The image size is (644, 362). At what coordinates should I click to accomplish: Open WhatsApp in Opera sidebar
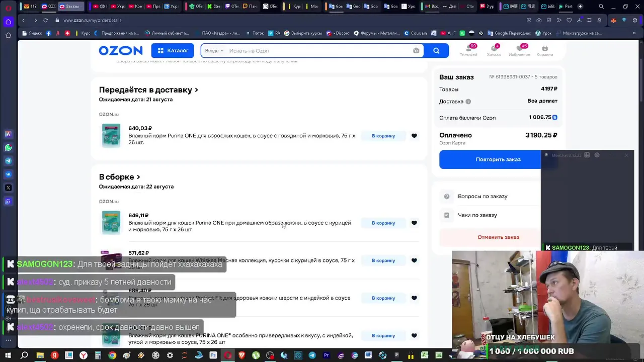8,148
